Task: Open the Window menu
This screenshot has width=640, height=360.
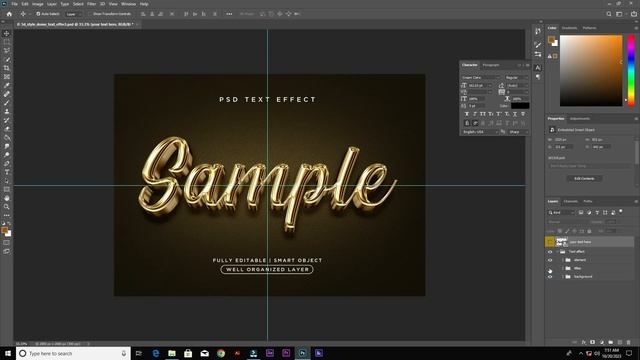Action: point(128,4)
